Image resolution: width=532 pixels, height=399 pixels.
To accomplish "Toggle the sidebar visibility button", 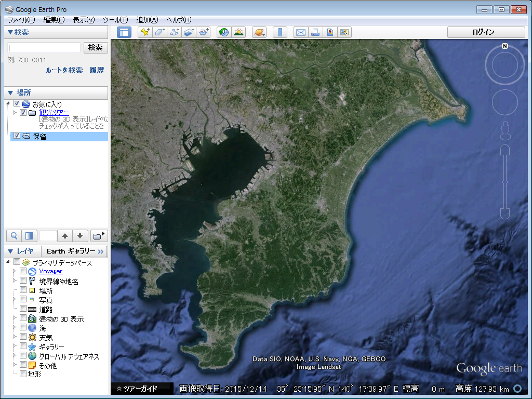I will point(124,33).
